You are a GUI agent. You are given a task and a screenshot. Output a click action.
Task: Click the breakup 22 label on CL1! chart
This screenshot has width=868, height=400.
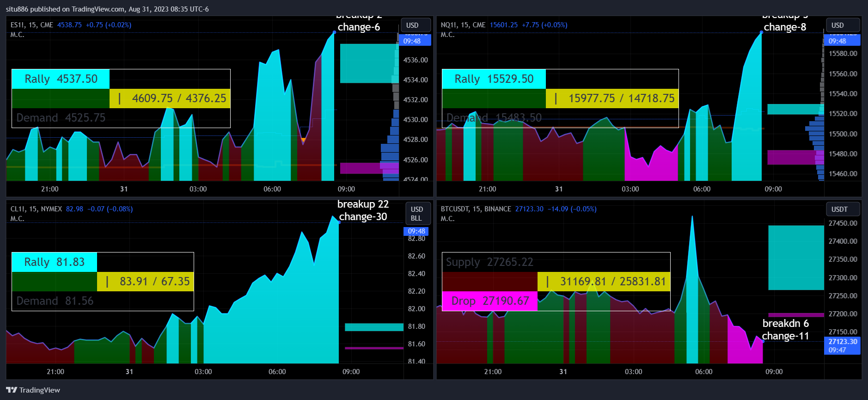tap(363, 204)
